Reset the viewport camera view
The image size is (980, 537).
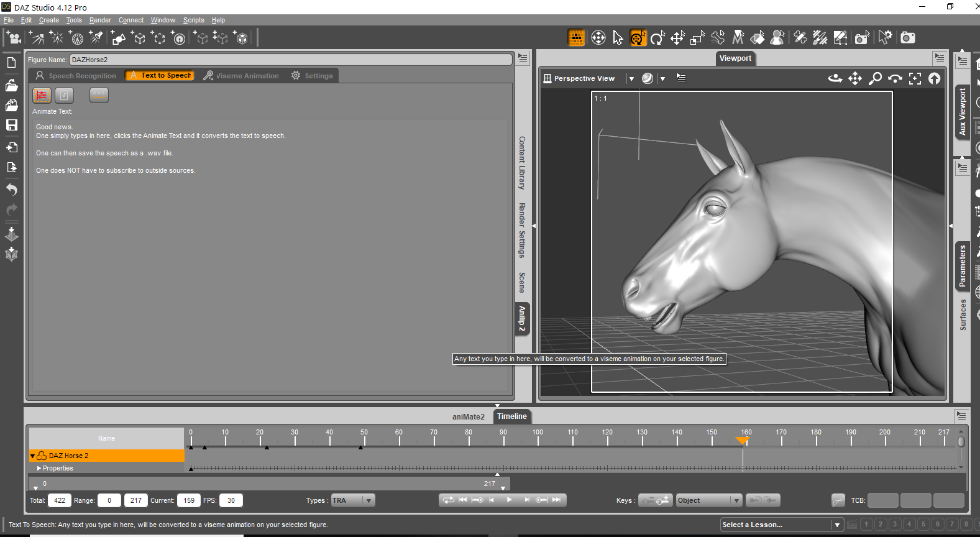[x=934, y=78]
